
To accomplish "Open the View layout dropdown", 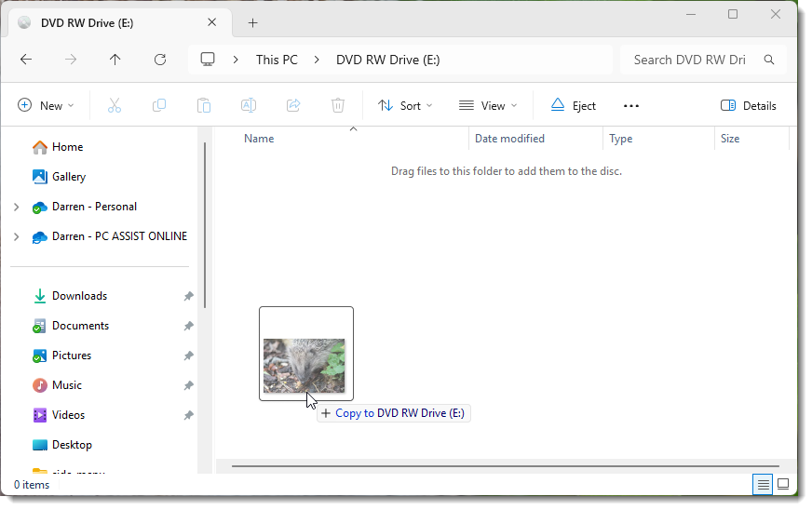I will click(x=488, y=105).
